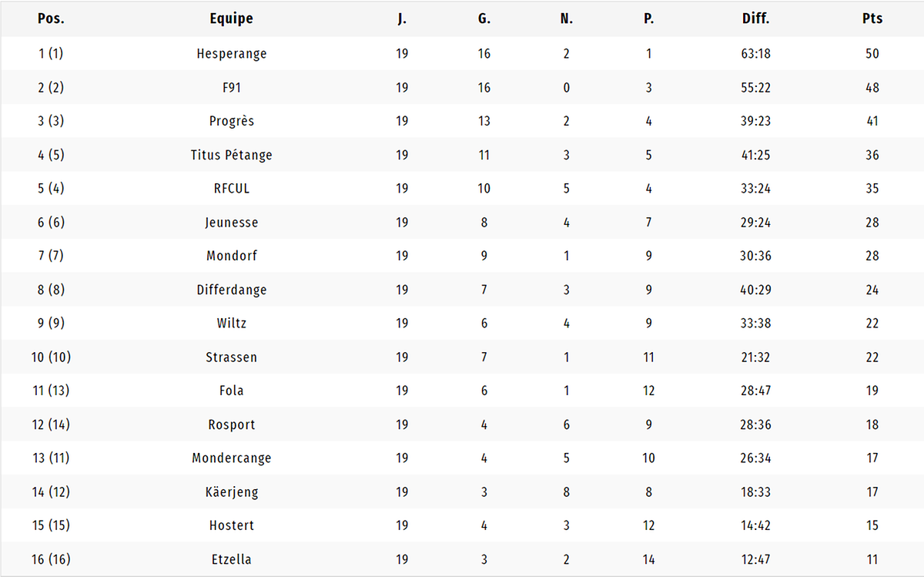924x577 pixels.
Task: Click the Jeunesse team name
Action: (231, 223)
